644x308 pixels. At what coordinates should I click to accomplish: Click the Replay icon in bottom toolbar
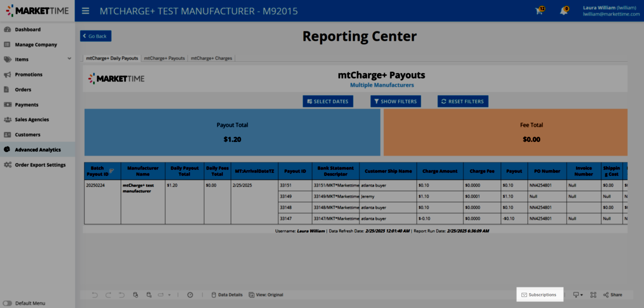(161, 295)
